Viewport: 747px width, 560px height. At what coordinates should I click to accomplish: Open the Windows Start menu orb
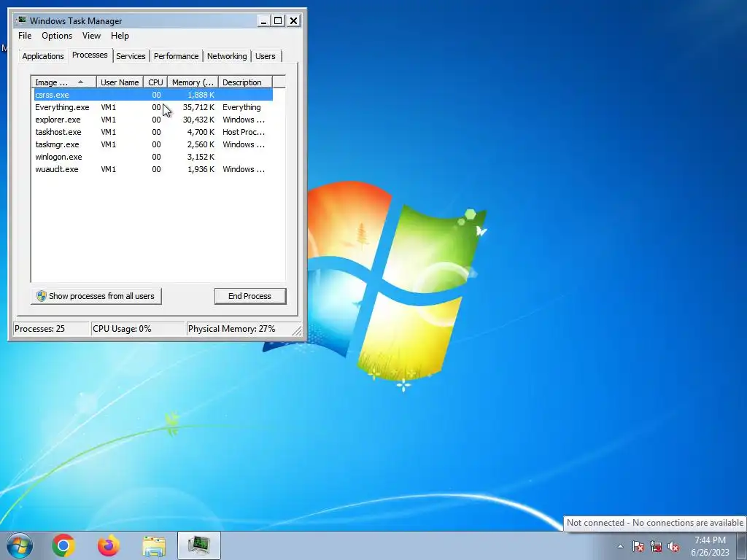pos(20,545)
